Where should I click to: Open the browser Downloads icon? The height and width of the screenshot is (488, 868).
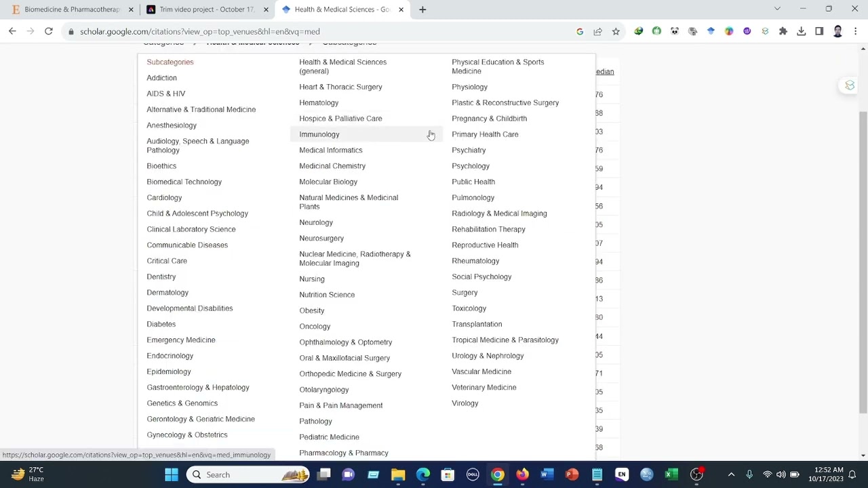click(x=802, y=31)
